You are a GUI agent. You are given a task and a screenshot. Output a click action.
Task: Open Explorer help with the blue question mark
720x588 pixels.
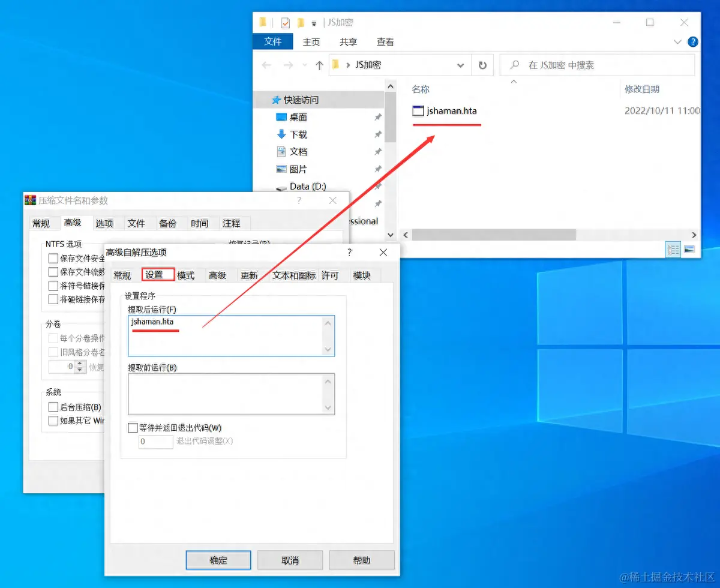693,42
